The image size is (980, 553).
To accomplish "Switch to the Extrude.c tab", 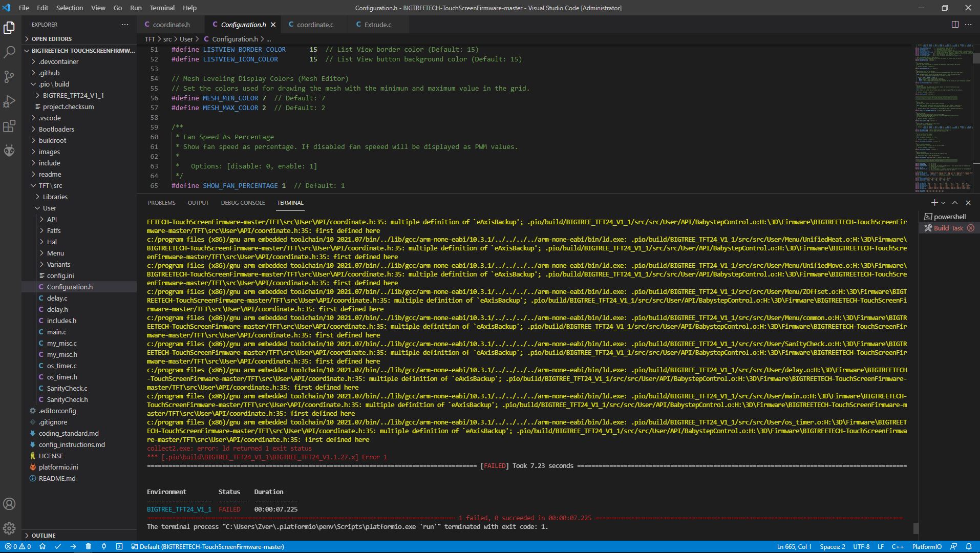I will [x=378, y=24].
